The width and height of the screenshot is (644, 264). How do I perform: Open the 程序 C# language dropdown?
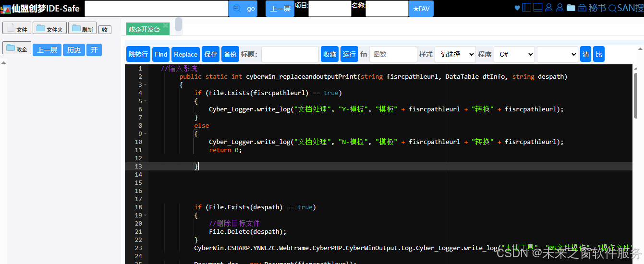pos(514,54)
